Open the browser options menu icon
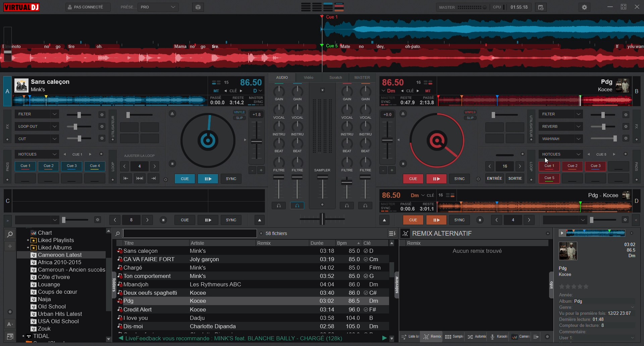 pos(391,233)
